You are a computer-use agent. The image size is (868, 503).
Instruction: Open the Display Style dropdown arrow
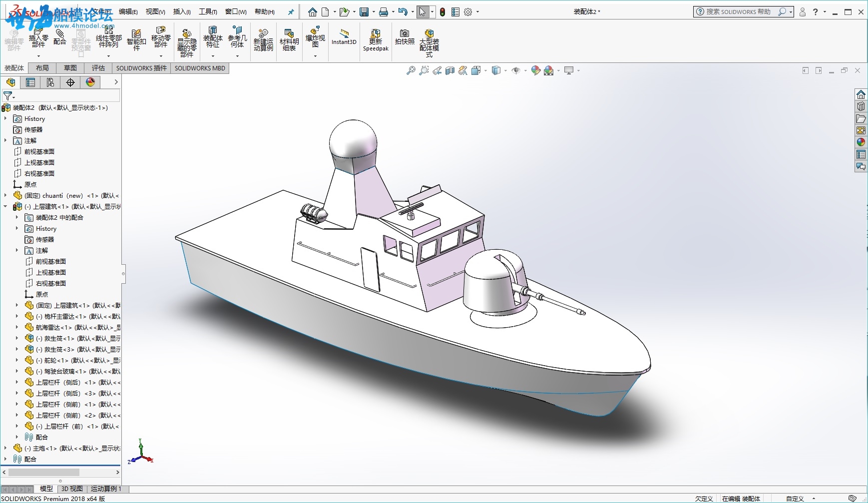(506, 71)
